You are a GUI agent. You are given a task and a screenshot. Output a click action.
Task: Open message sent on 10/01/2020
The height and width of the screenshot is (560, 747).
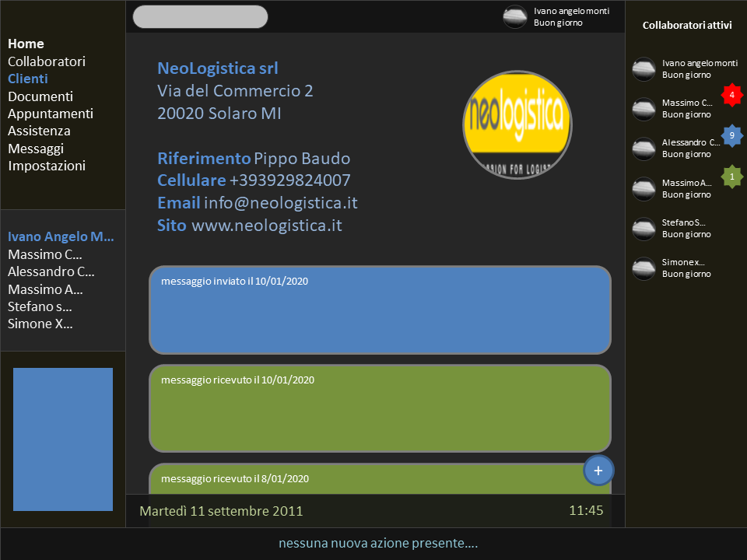381,310
